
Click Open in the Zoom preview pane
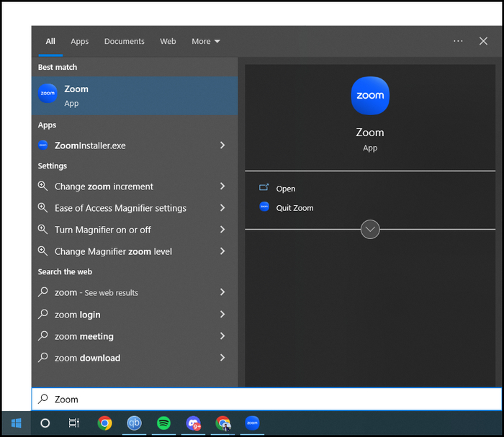(x=285, y=189)
